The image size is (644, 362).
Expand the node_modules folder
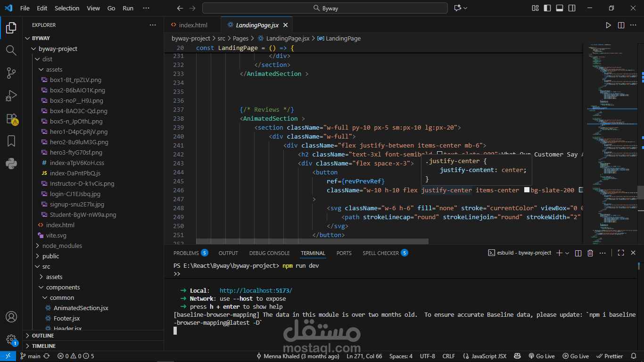93,246
